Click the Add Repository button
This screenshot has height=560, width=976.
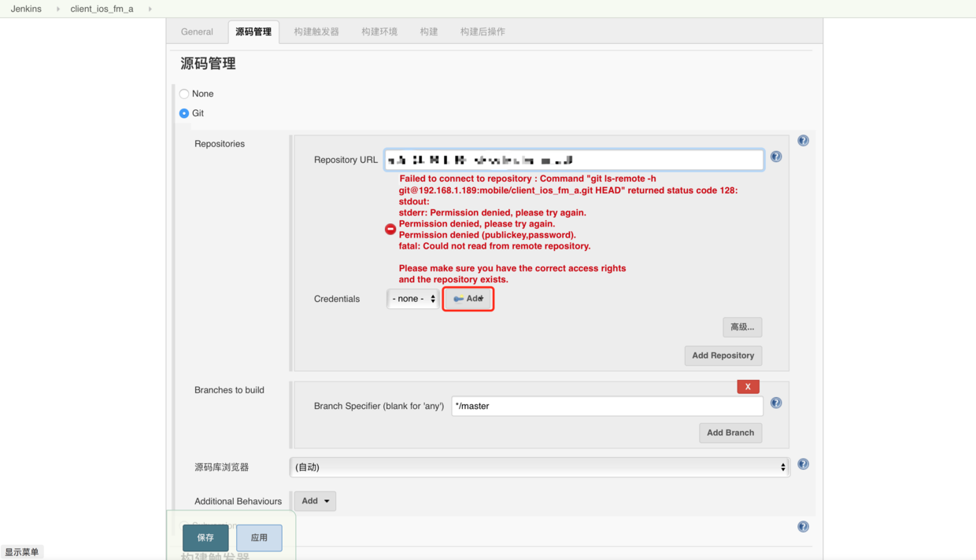click(x=723, y=356)
